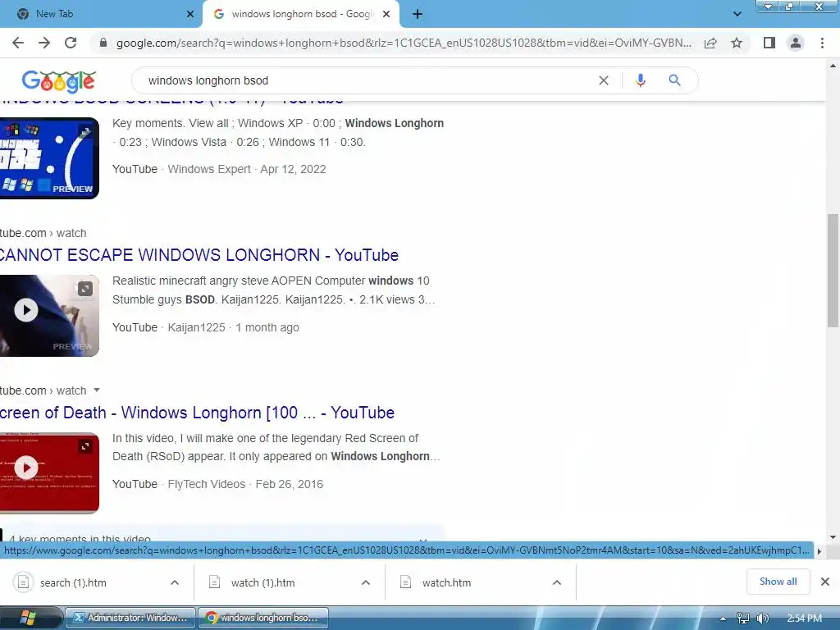Click the FlyTech Videos channel name
Screen dimensions: 840x630
tap(206, 484)
